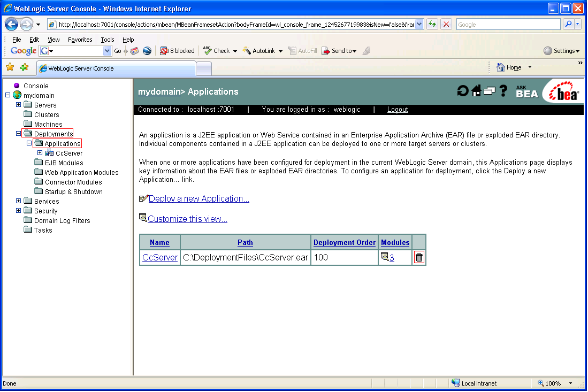Click the Home toolbar icon
Screen dimensions: 588x392
pos(501,67)
